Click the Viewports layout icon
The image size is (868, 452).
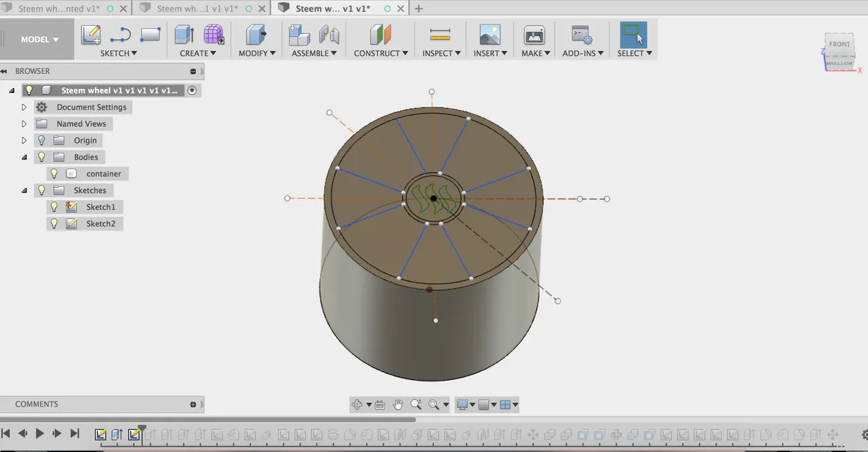point(505,404)
